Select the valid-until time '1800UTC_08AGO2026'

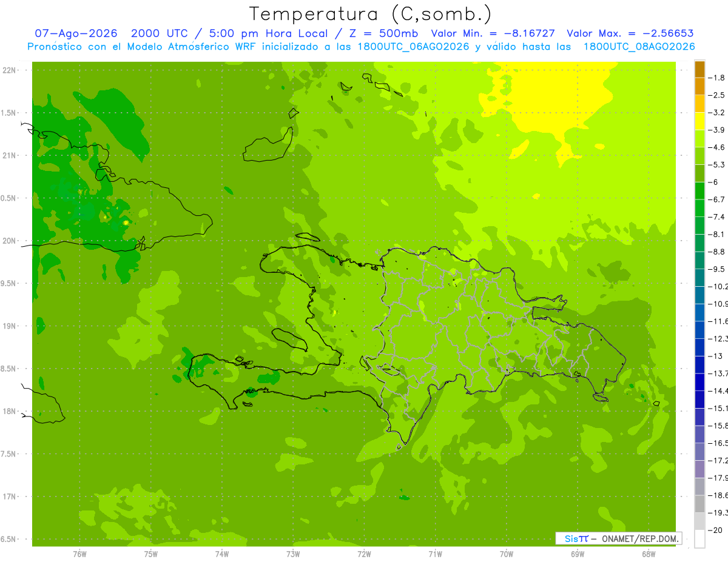pos(639,47)
